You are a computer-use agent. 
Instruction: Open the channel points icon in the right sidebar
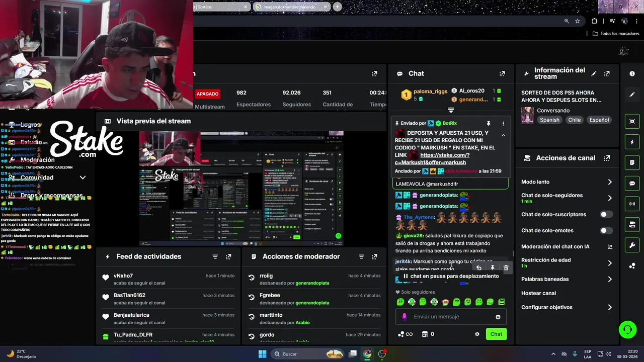(632, 265)
